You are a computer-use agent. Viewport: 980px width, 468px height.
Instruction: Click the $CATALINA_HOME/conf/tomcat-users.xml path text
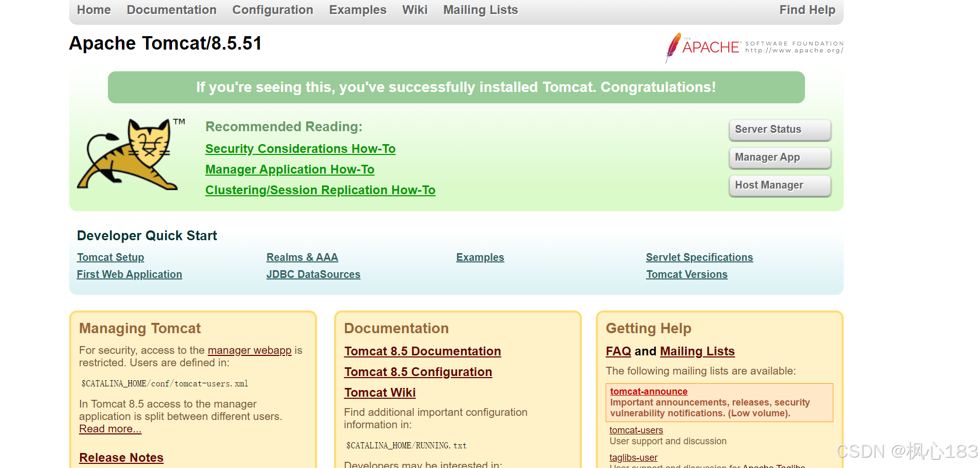pyautogui.click(x=165, y=384)
